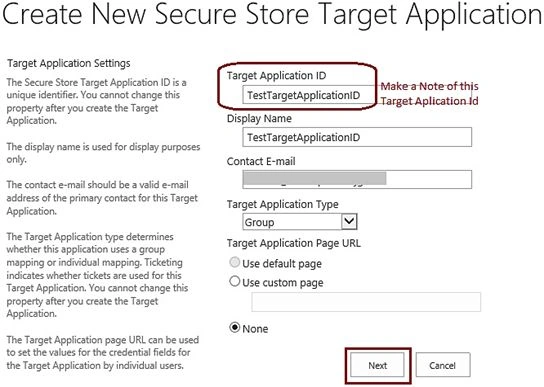Click the Next button

click(x=377, y=365)
